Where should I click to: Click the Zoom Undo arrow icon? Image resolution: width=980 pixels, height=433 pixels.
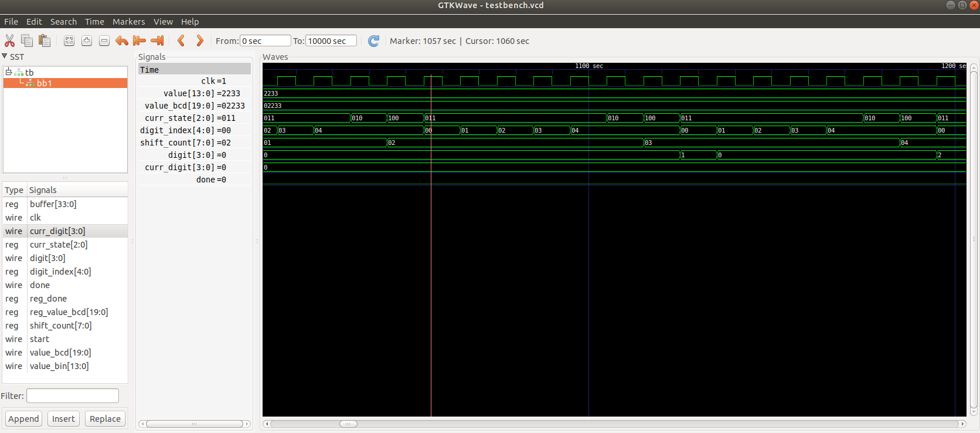122,40
